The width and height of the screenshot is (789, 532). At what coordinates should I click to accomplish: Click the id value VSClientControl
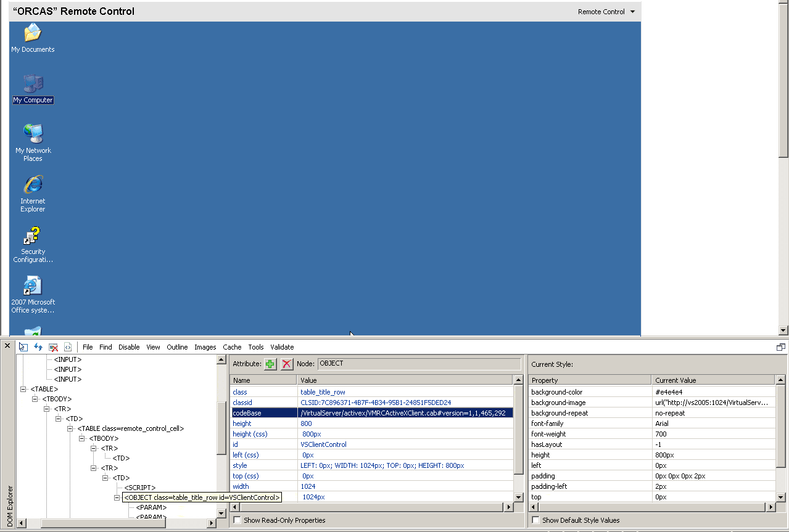[x=323, y=444]
